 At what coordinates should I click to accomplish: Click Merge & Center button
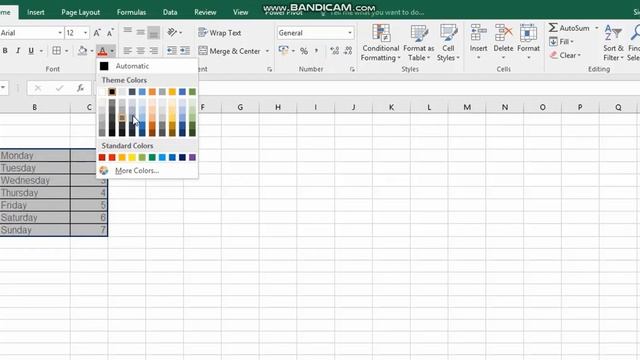tap(230, 51)
